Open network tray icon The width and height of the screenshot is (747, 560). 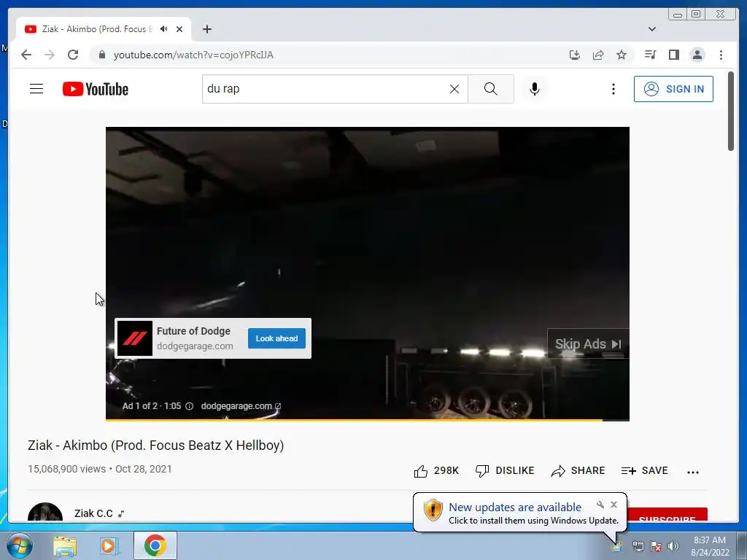pos(638,546)
